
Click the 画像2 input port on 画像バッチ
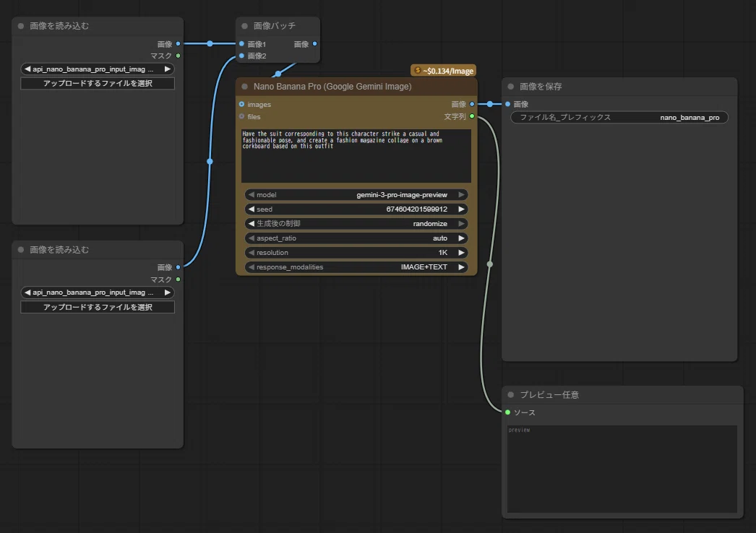click(x=241, y=56)
